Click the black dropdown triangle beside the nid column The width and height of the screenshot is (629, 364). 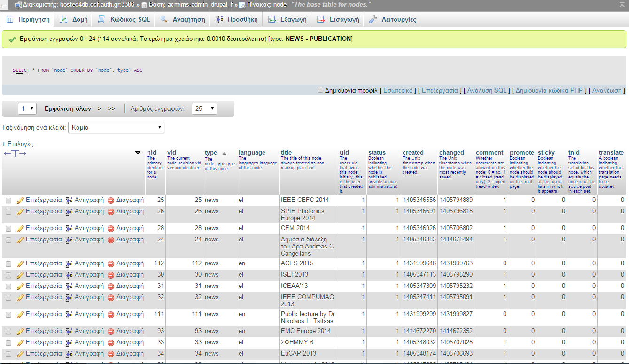pyautogui.click(x=138, y=153)
